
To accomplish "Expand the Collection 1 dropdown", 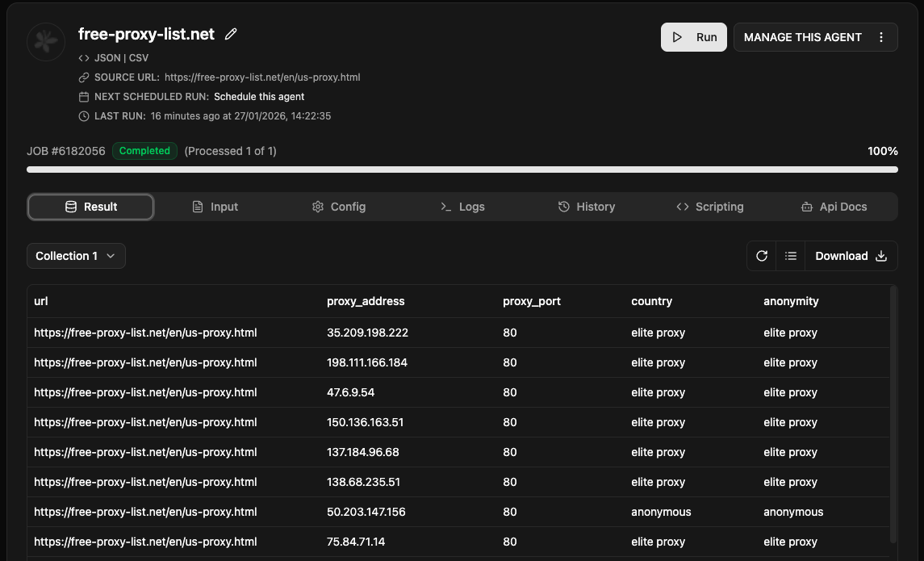I will pos(76,256).
